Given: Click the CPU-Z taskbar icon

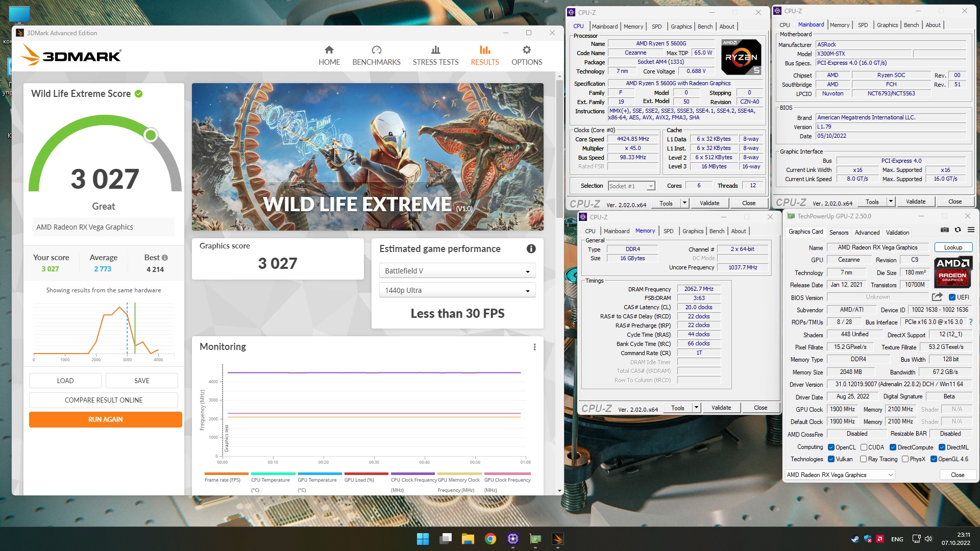Looking at the screenshot, I should (513, 539).
